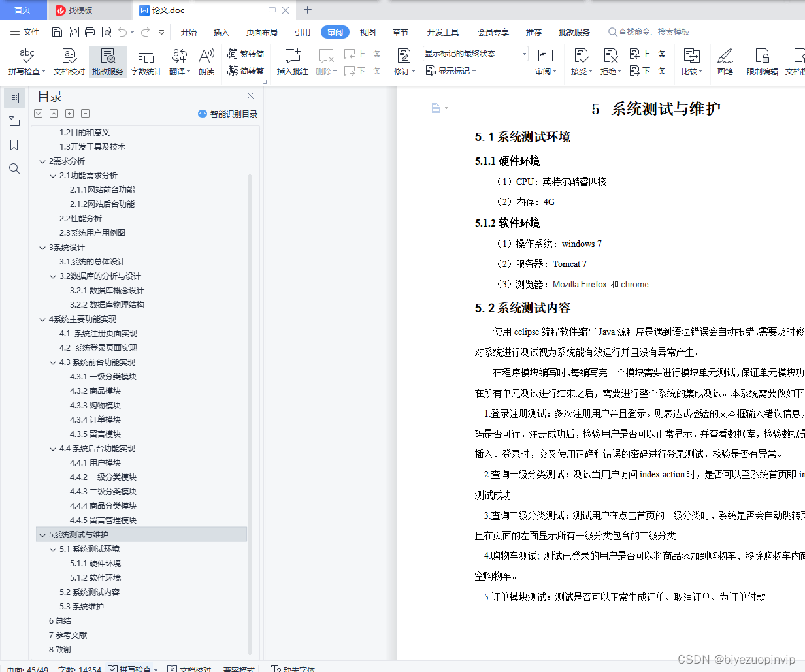
Task: Click the 首页 home tab
Action: [22, 10]
